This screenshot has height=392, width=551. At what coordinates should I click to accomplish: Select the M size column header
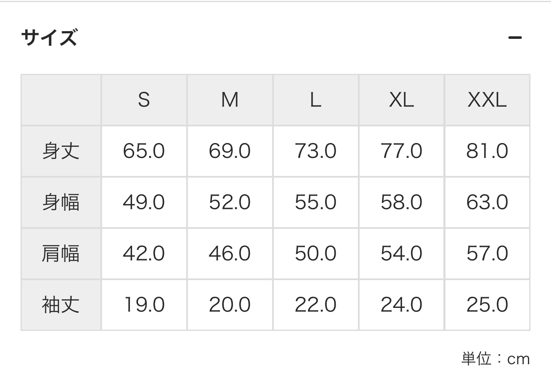(x=230, y=100)
